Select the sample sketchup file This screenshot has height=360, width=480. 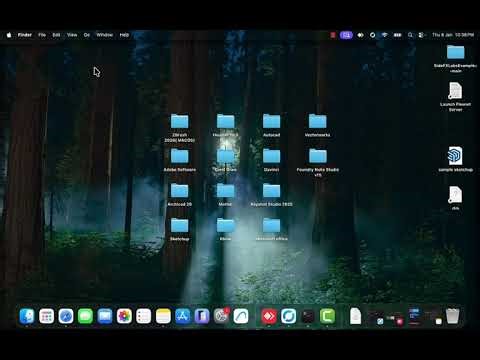pos(455,156)
